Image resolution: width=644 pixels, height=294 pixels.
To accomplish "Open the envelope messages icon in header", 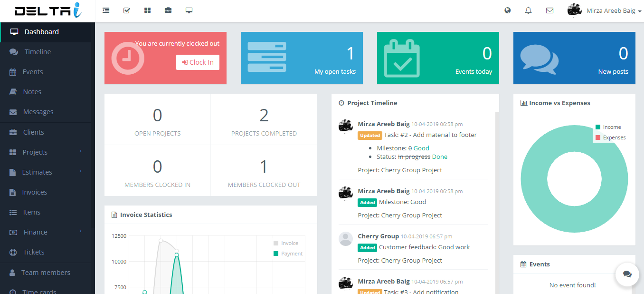I will click(549, 10).
